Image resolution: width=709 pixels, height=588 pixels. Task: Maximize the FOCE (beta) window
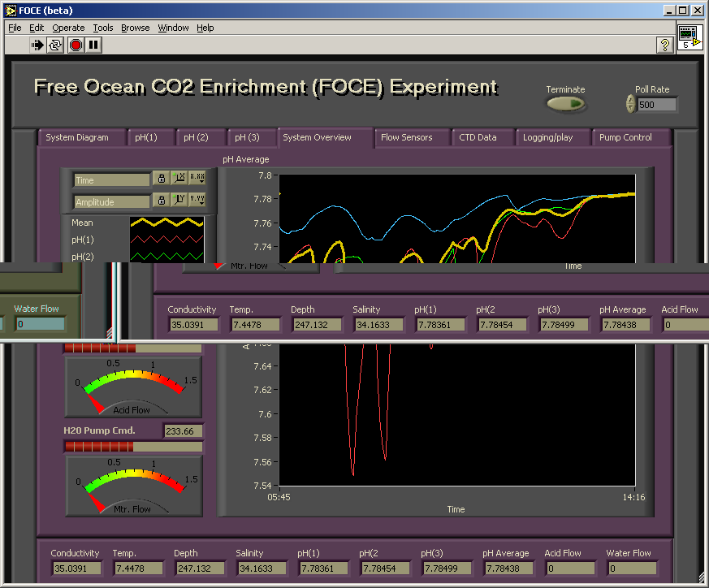coord(683,11)
